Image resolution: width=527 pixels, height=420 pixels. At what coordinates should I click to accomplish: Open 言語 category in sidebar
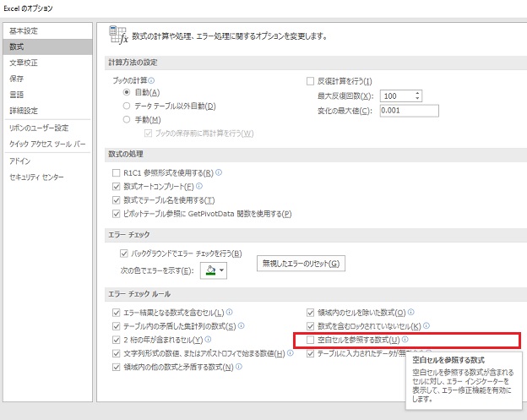(47, 95)
